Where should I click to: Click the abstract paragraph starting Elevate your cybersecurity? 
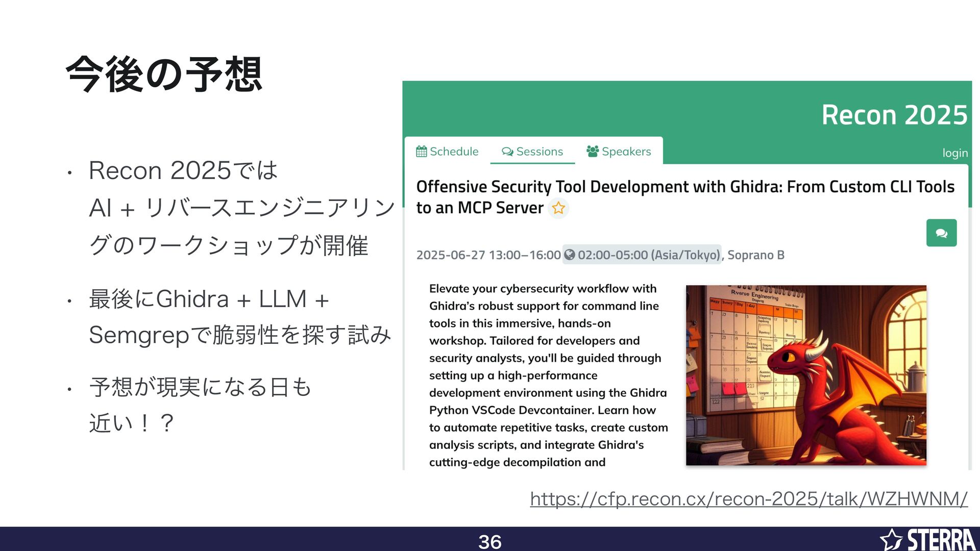click(549, 375)
